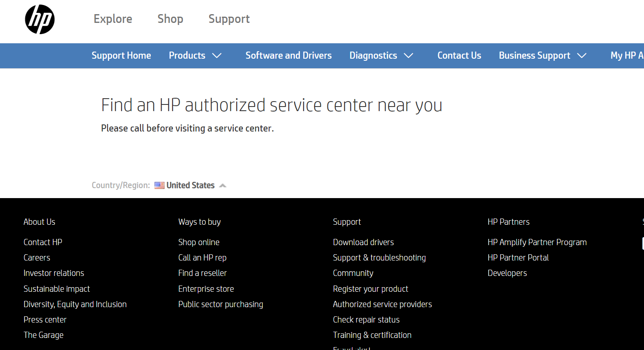Open the Shop menu

(x=170, y=19)
